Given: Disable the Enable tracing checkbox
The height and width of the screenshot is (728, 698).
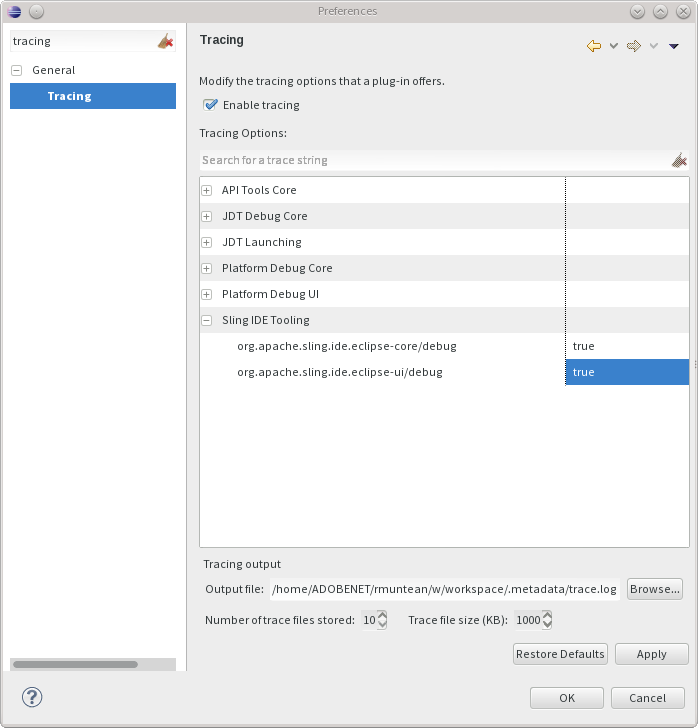Looking at the screenshot, I should 210,105.
